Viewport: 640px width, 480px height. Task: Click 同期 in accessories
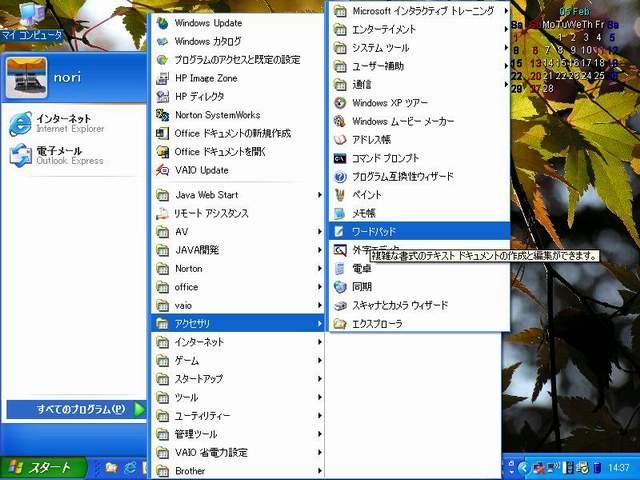pos(420,287)
